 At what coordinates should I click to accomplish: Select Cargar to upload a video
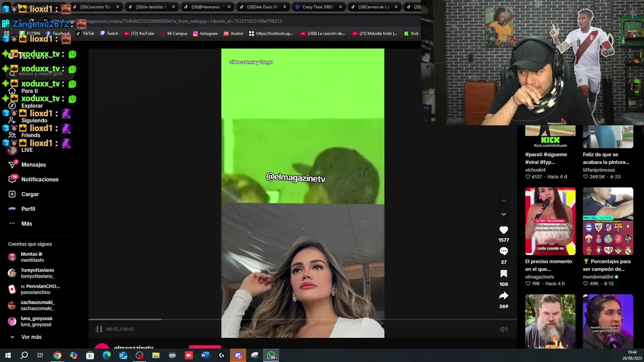[x=23, y=194]
